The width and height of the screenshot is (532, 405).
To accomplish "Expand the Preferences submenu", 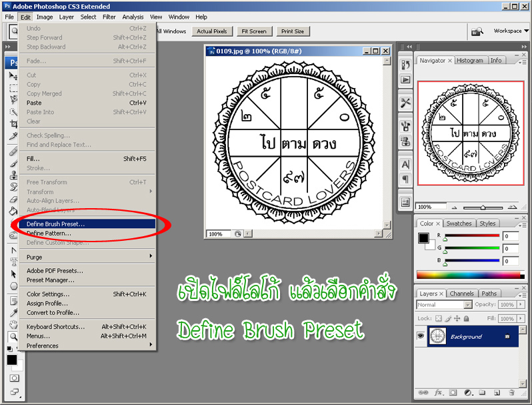I will click(x=89, y=346).
